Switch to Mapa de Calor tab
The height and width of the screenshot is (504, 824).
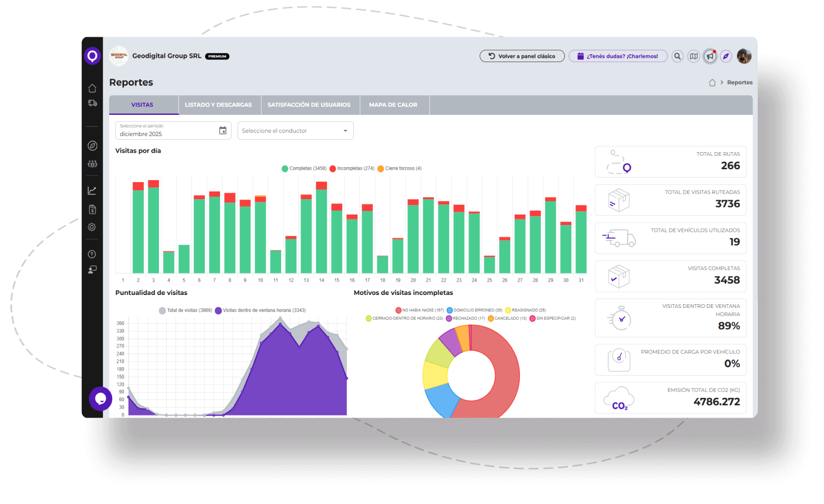tap(393, 105)
